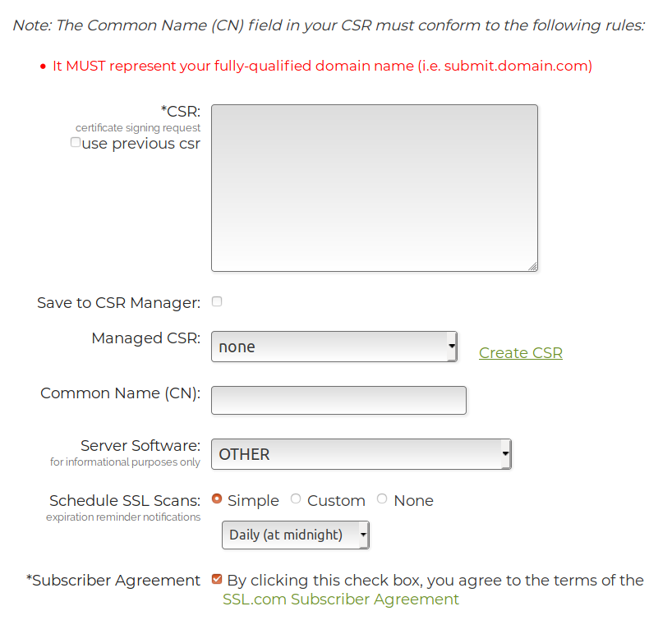Viewport: 672px width, 634px height.
Task: Choose the Custom SSL scan option
Action: [x=296, y=498]
